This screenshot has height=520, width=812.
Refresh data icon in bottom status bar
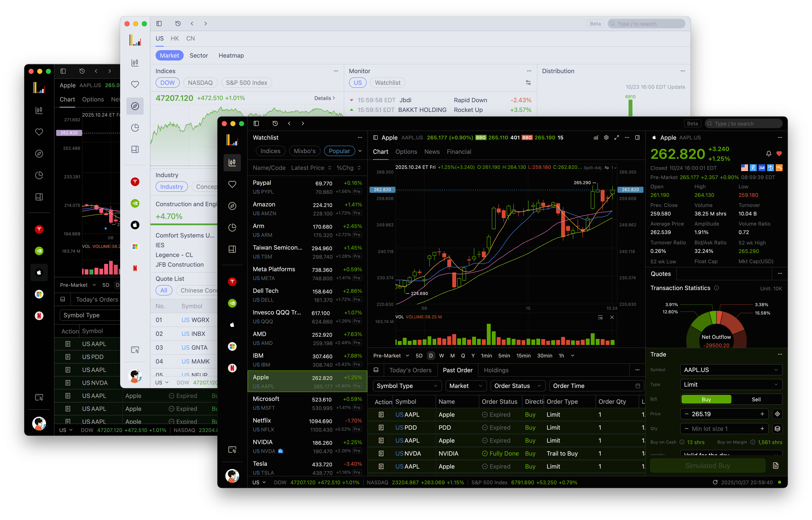click(715, 482)
